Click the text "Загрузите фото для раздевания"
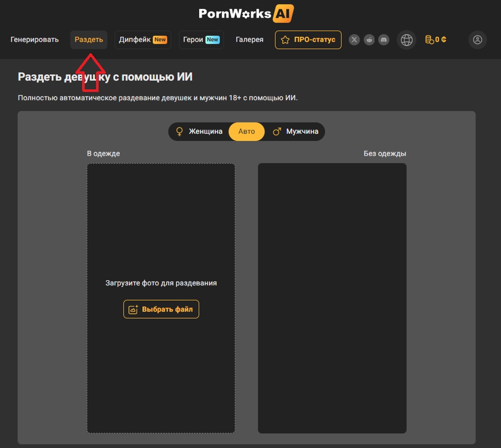Viewport: 501px width, 448px height. tap(161, 283)
